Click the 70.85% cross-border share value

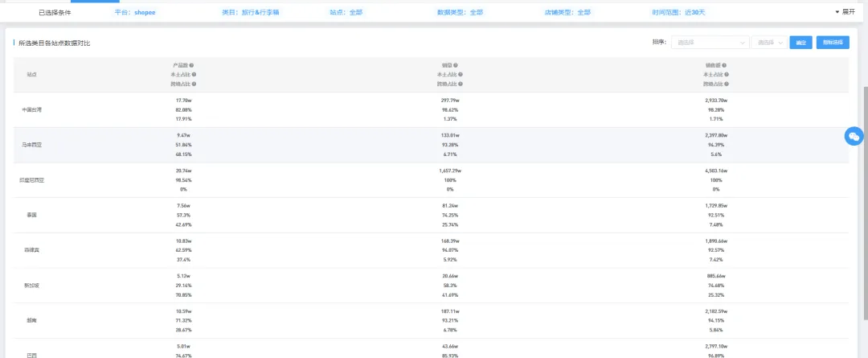(x=184, y=294)
